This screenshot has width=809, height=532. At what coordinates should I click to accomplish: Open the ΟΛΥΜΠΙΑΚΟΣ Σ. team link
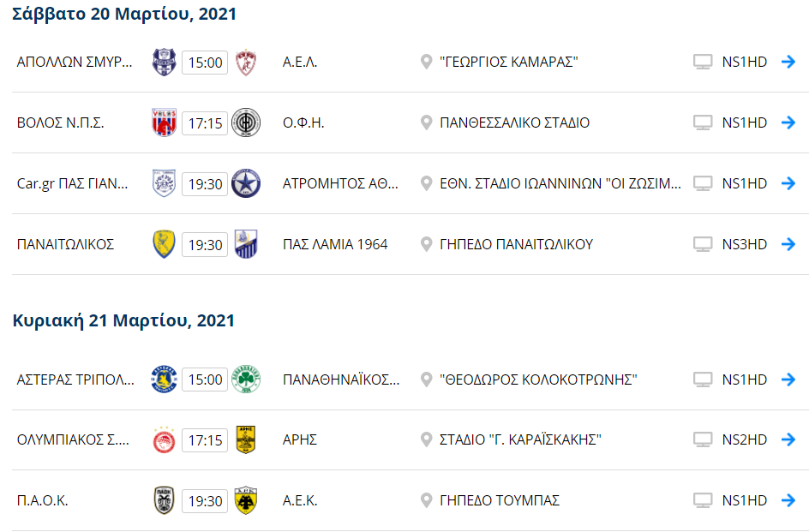pyautogui.click(x=74, y=440)
